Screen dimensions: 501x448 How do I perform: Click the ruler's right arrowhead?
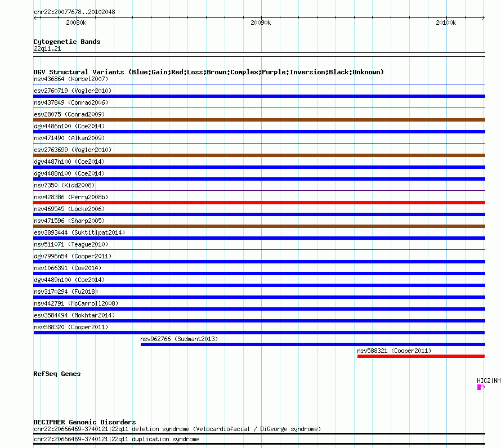pos(484,17)
